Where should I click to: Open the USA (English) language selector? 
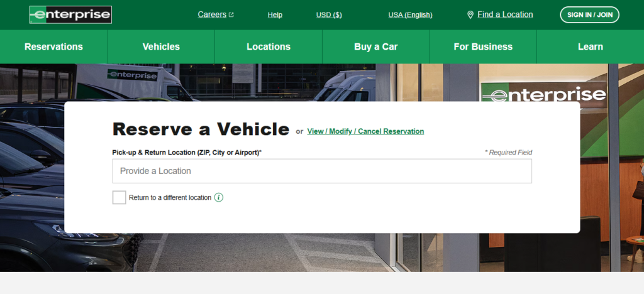coord(410,14)
